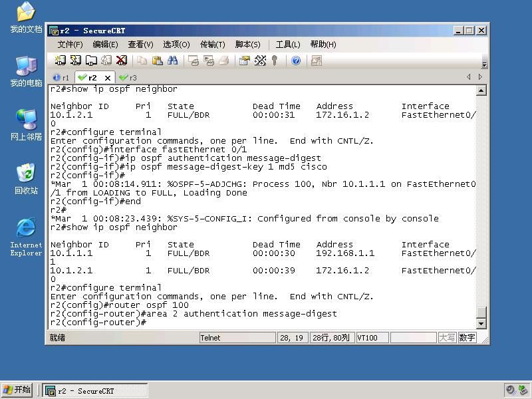Click the SecureCRT title bar icon

[54, 31]
